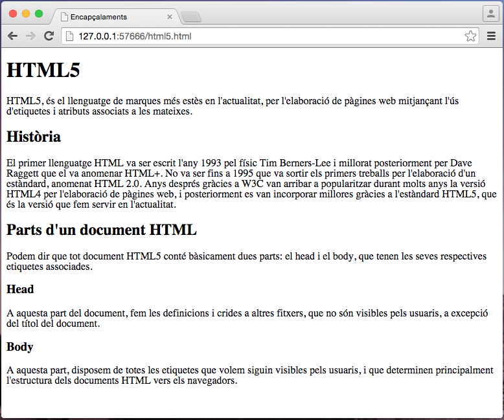The image size is (504, 420).
Task: Open a new tab
Action: tap(190, 17)
